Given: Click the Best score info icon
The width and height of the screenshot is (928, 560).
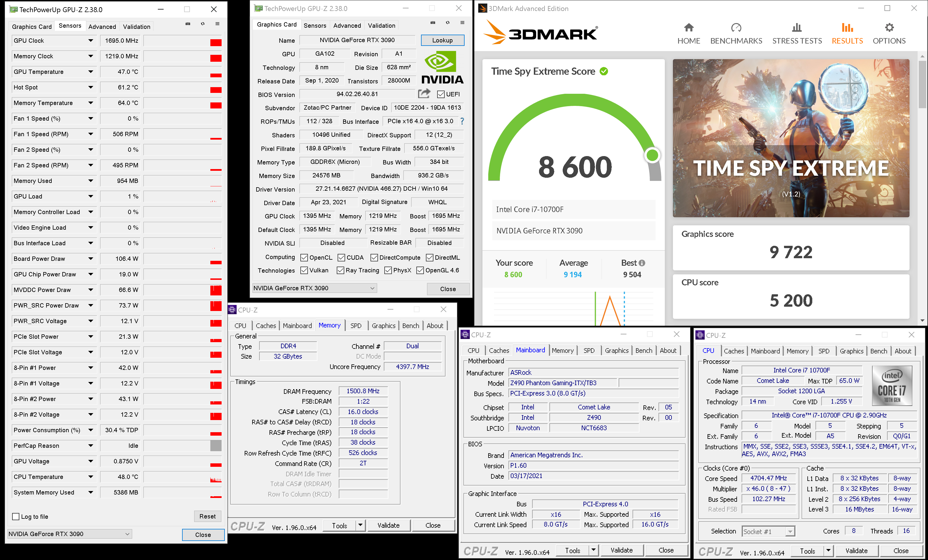Looking at the screenshot, I should tap(642, 263).
